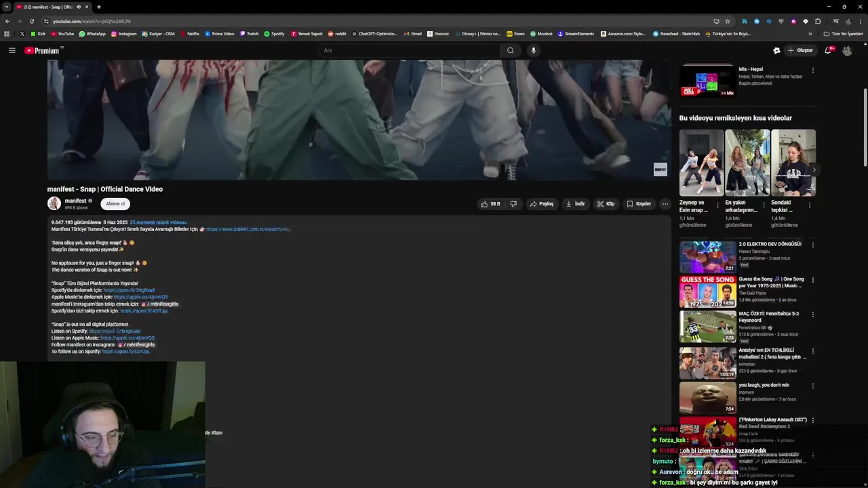
Task: Like the video with the thumbs-up button
Action: pyautogui.click(x=490, y=203)
